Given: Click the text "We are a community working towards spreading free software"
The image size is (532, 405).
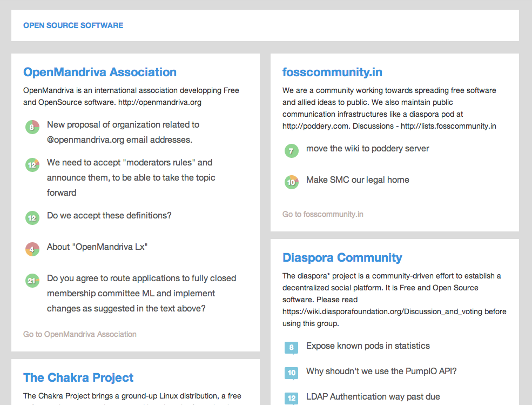Looking at the screenshot, I should [389, 90].
